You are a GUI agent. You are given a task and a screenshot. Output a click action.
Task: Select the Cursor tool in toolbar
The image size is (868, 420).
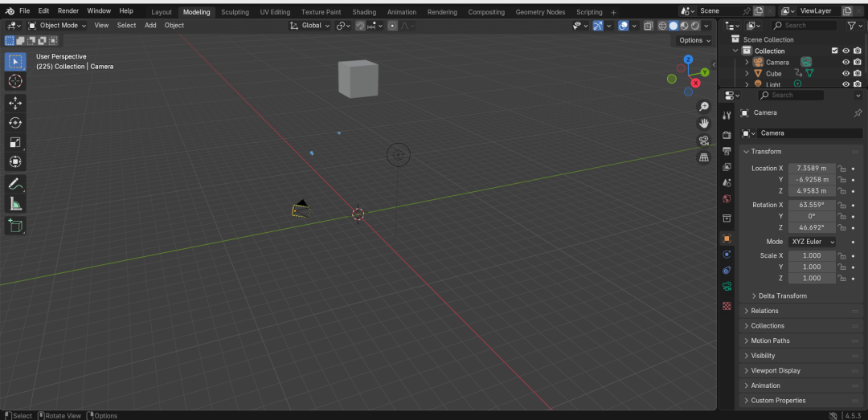(15, 81)
